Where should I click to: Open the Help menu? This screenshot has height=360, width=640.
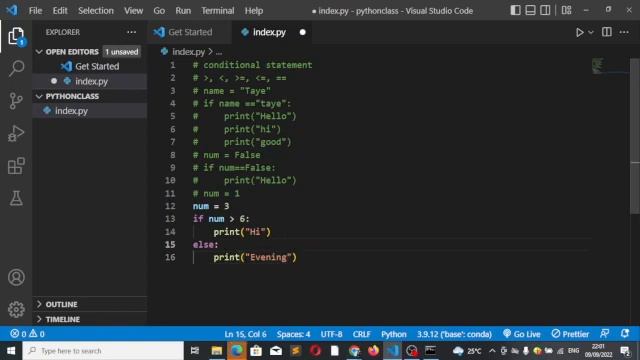(x=253, y=11)
